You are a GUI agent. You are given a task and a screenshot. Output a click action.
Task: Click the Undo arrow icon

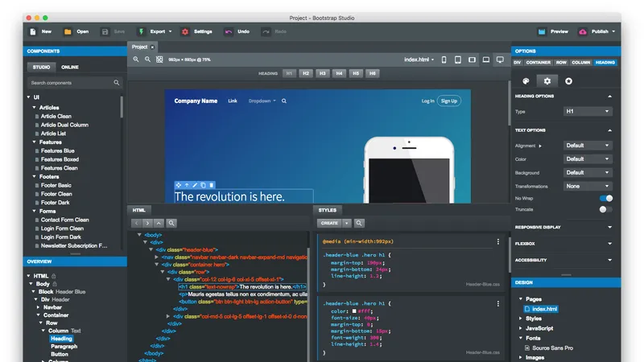tap(229, 31)
